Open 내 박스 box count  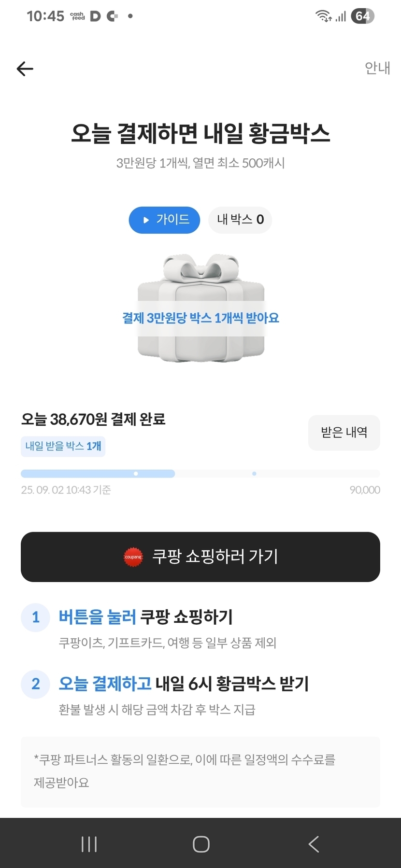[240, 220]
